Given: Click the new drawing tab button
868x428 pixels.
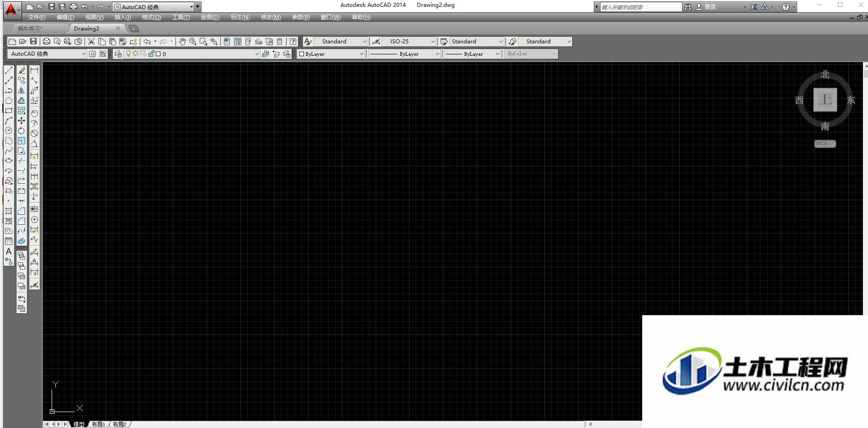Looking at the screenshot, I should tap(133, 28).
